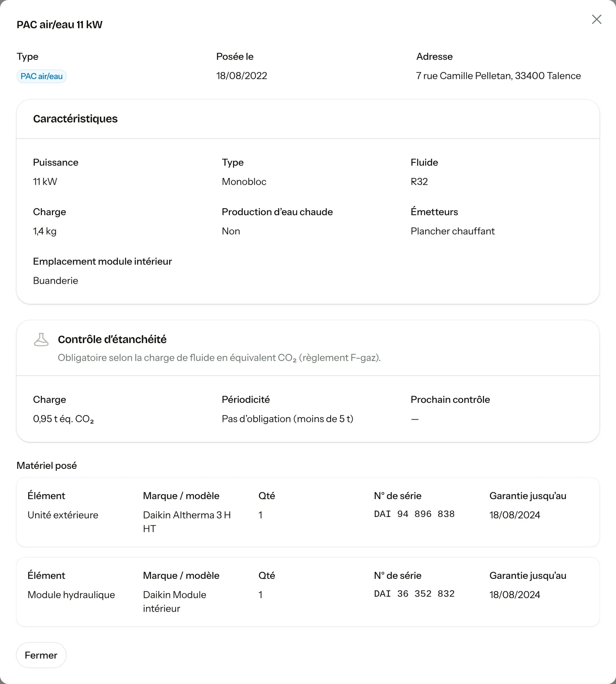Image resolution: width=616 pixels, height=684 pixels.
Task: Click the Posée le label
Action: coord(235,57)
